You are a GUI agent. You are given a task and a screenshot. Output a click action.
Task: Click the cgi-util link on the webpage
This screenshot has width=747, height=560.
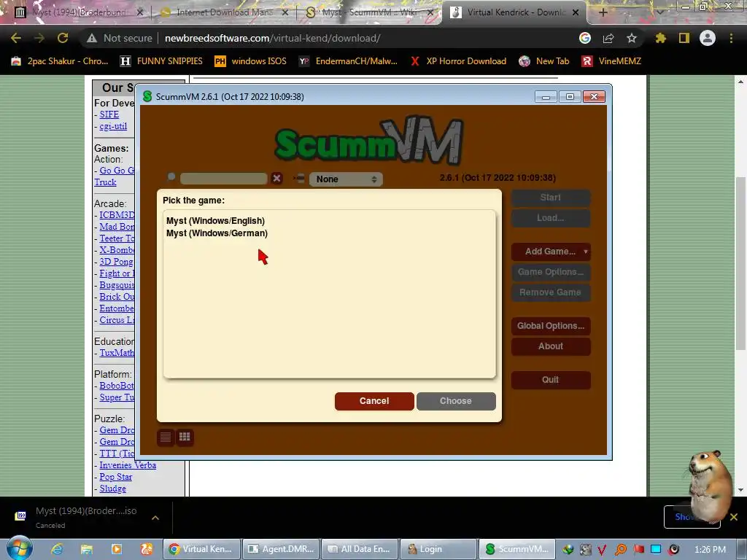[113, 126]
